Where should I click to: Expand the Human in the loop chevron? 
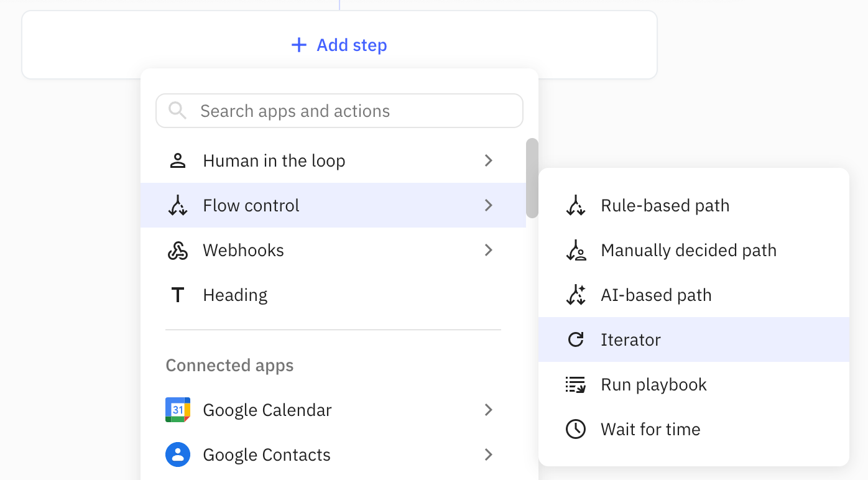pyautogui.click(x=489, y=160)
